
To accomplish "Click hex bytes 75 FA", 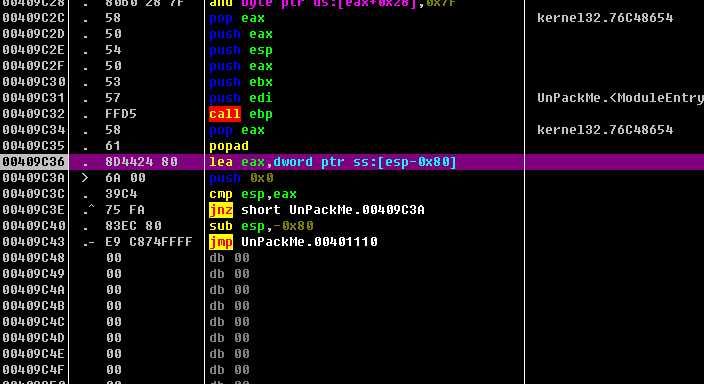I will click(x=125, y=210).
